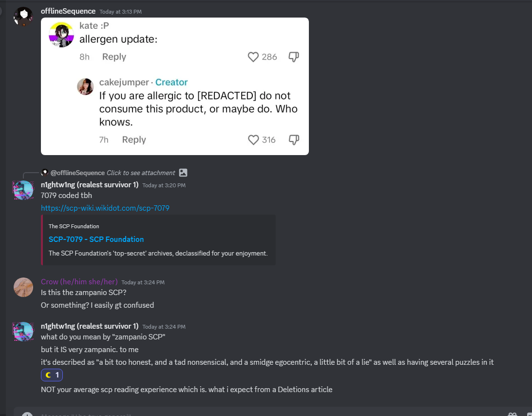
Task: Dislike kate's allergen update comment
Action: (x=294, y=57)
